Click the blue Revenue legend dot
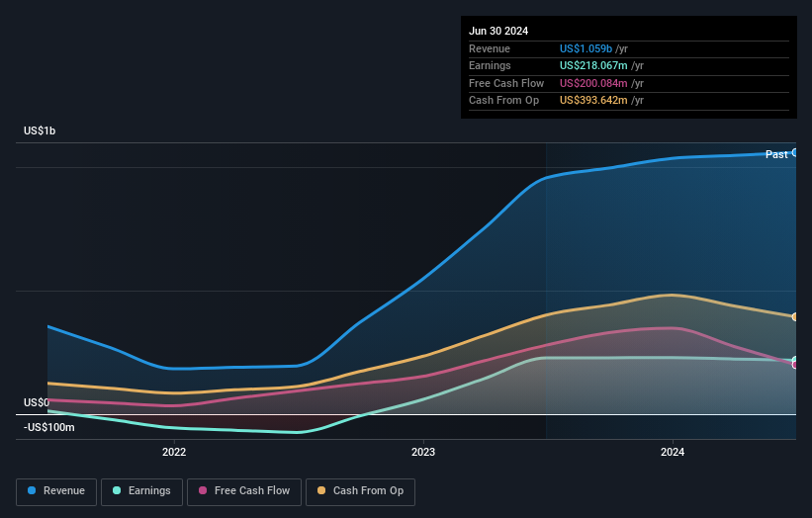 (x=32, y=490)
